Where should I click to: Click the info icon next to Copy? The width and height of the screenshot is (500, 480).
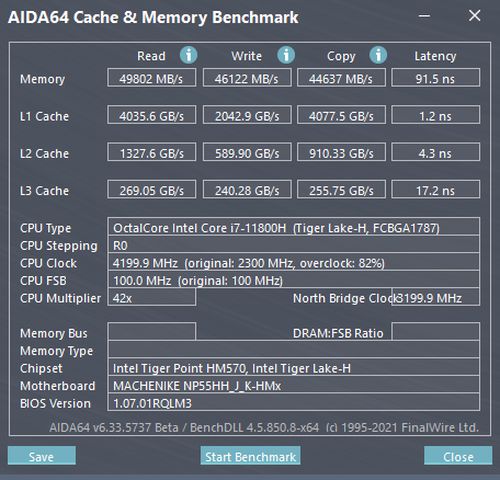pos(378,55)
